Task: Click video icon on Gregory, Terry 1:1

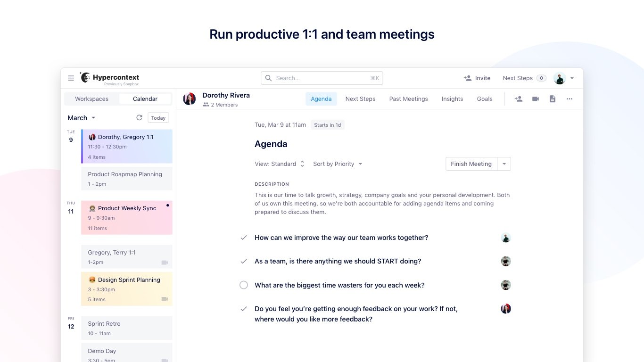Action: [165, 263]
